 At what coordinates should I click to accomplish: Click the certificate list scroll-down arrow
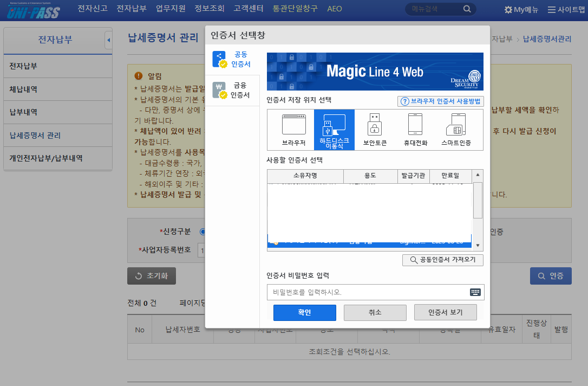coord(478,246)
